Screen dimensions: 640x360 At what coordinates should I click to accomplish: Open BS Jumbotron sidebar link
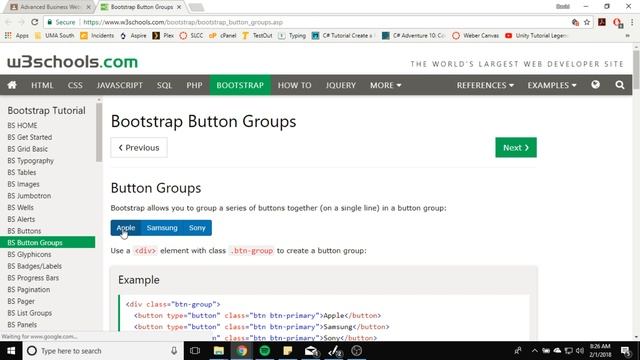click(29, 196)
